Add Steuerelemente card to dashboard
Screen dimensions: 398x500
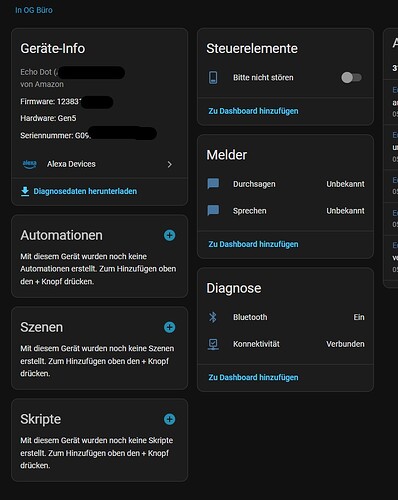(x=253, y=111)
